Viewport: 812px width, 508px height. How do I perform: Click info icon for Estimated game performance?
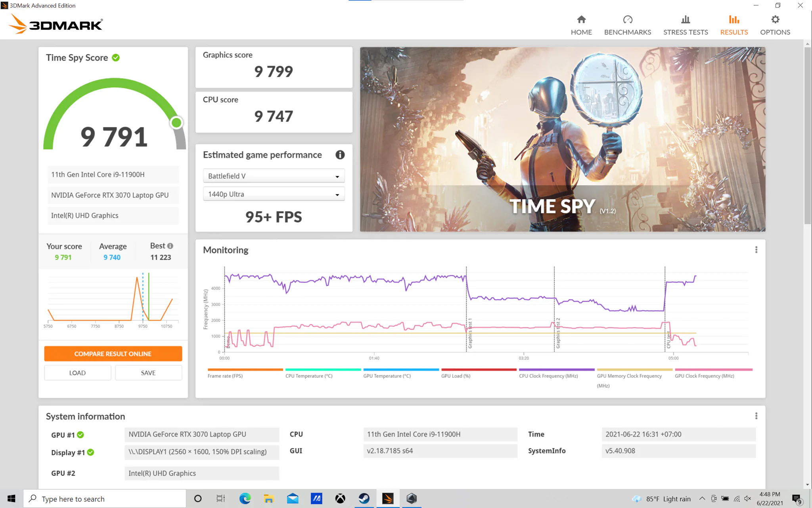point(340,155)
